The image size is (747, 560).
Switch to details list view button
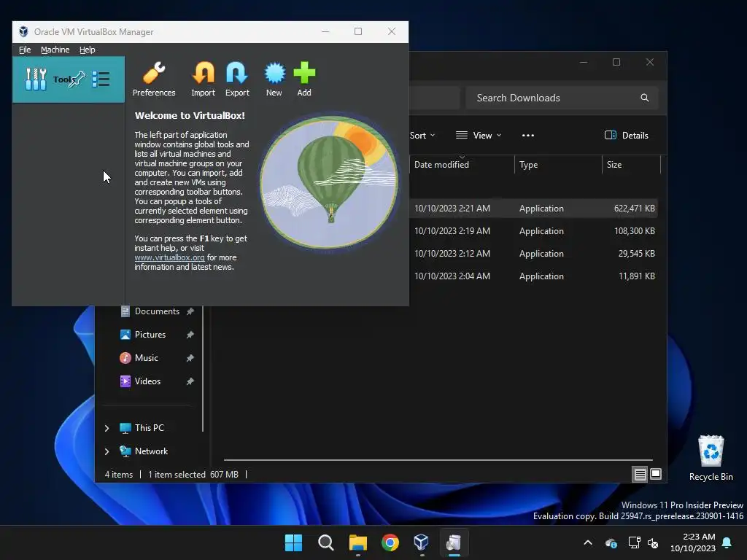(640, 474)
